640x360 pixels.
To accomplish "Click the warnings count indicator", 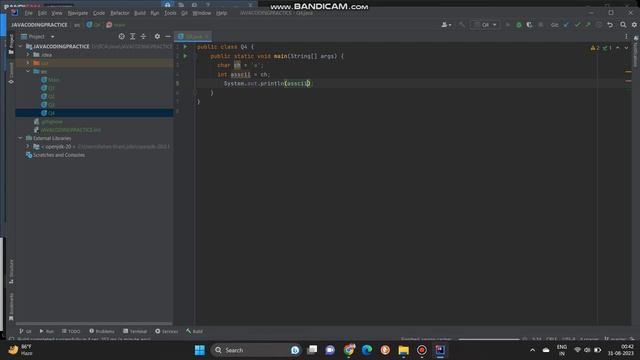I will pyautogui.click(x=595, y=48).
